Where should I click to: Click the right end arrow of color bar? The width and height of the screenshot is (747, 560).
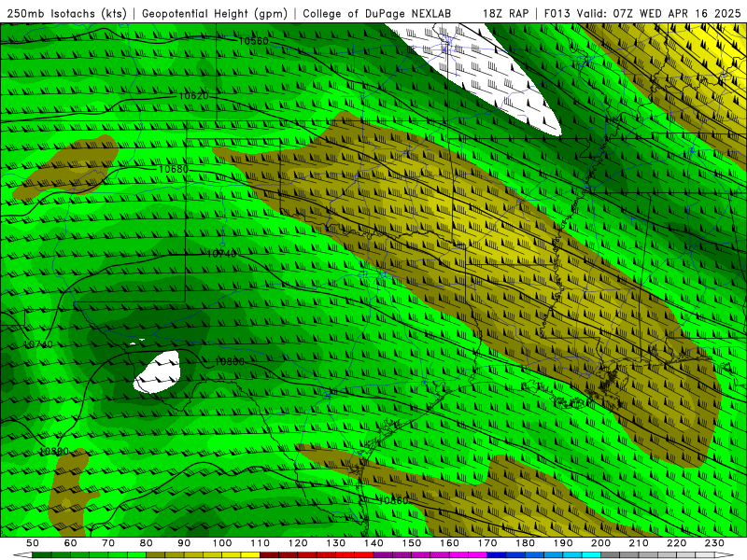[x=725, y=555]
